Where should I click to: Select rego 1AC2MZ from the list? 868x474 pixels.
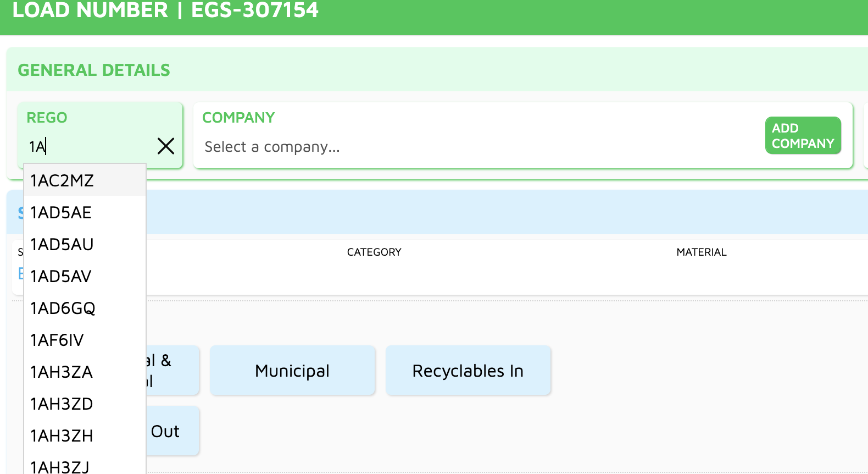(62, 181)
